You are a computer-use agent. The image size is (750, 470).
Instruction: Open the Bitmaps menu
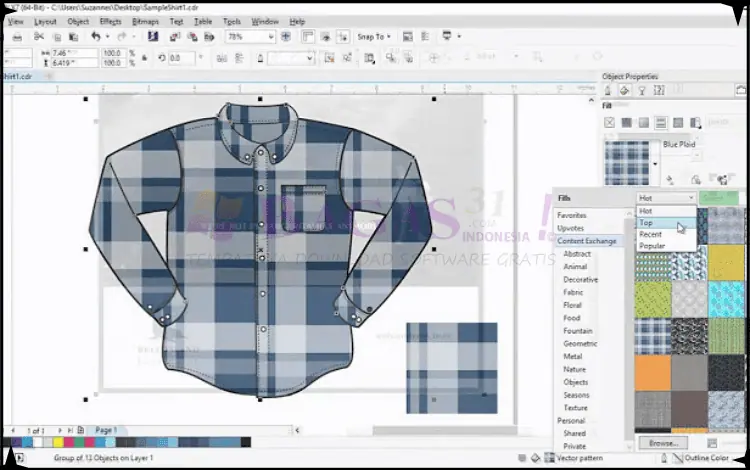click(x=148, y=21)
